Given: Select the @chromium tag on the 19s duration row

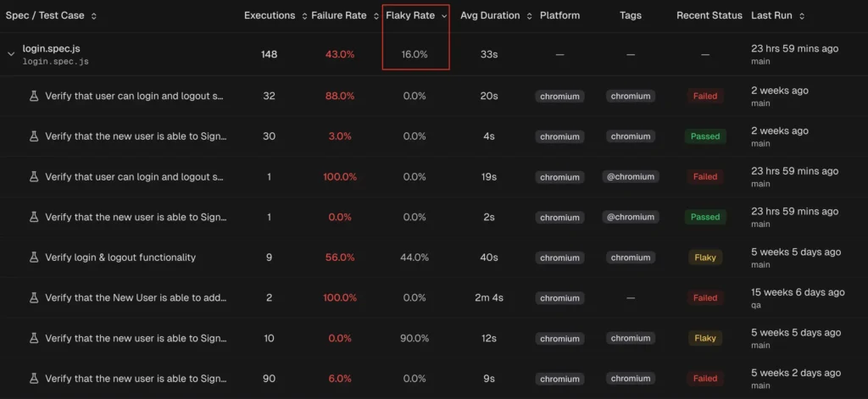Looking at the screenshot, I should pyautogui.click(x=631, y=177).
